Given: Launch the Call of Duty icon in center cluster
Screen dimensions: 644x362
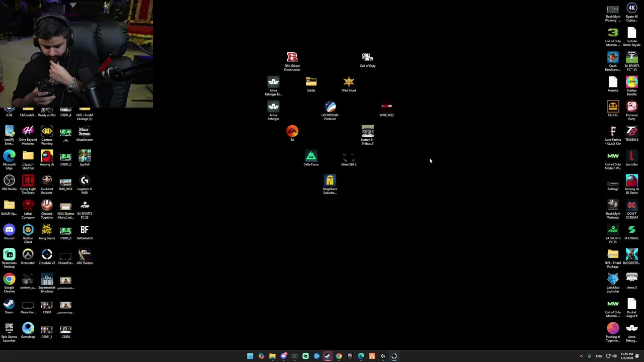Looking at the screenshot, I should tap(367, 60).
